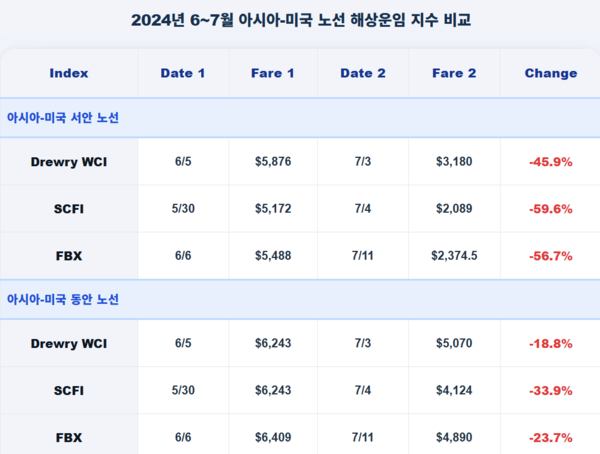600x454 pixels.
Task: Click the $4,124 fare cell
Action: click(x=454, y=390)
